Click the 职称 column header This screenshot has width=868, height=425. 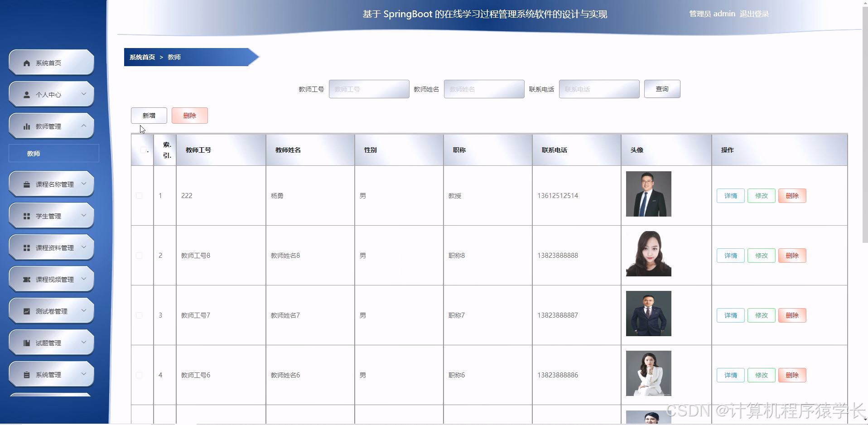coord(488,150)
